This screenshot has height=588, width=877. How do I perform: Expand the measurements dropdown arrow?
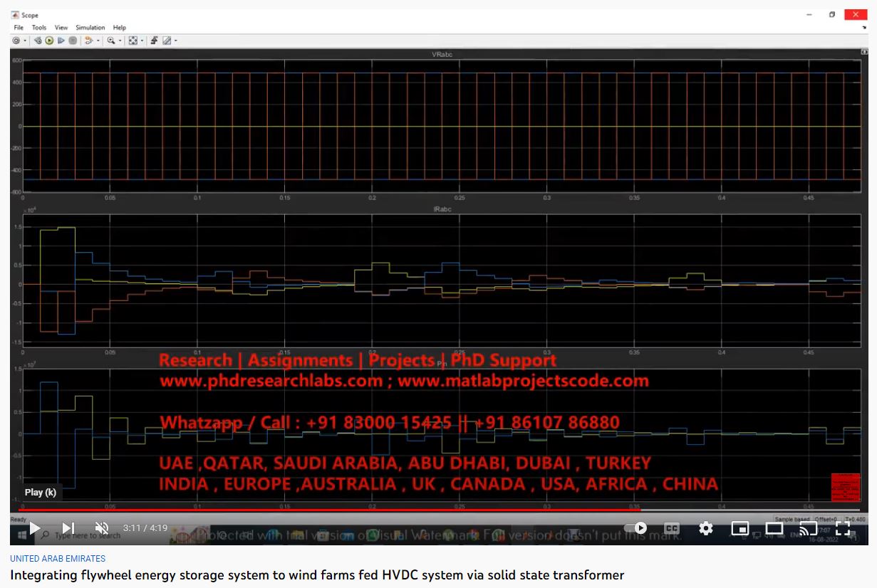click(176, 41)
